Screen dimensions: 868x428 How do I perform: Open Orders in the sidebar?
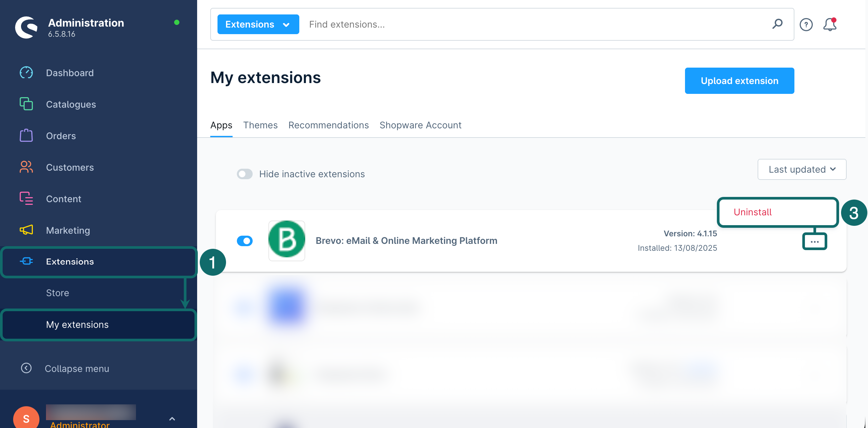point(61,136)
